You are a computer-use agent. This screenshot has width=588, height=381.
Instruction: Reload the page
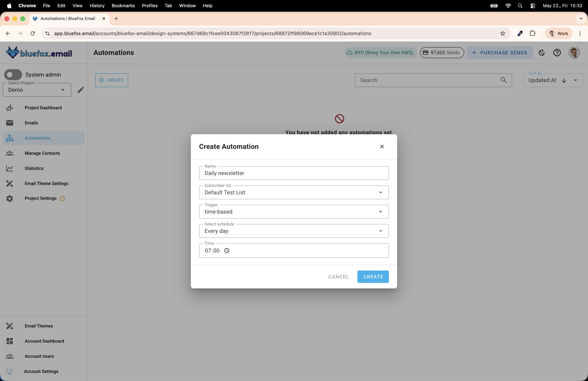coord(33,33)
